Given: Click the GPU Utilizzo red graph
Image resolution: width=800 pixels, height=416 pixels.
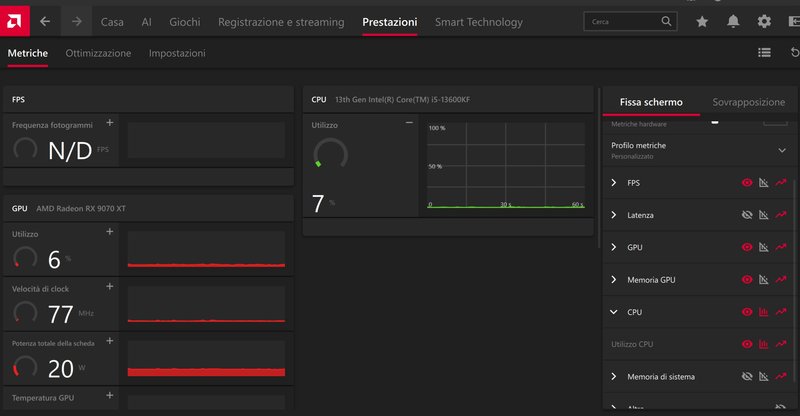Looking at the screenshot, I should click(206, 249).
